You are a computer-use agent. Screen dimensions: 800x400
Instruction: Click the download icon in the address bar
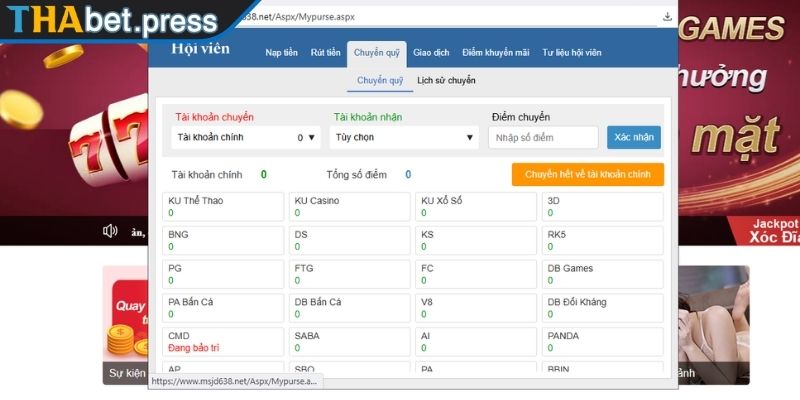pyautogui.click(x=667, y=17)
